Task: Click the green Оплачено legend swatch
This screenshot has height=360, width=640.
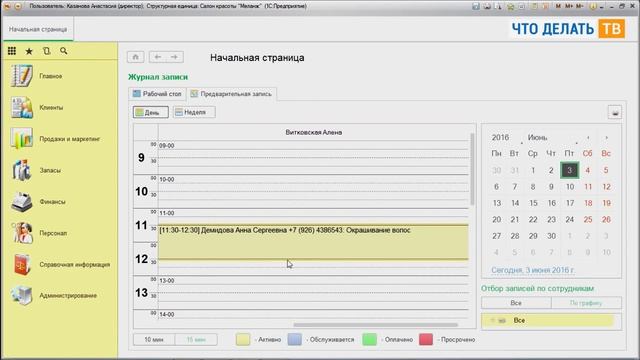Action: click(x=369, y=340)
